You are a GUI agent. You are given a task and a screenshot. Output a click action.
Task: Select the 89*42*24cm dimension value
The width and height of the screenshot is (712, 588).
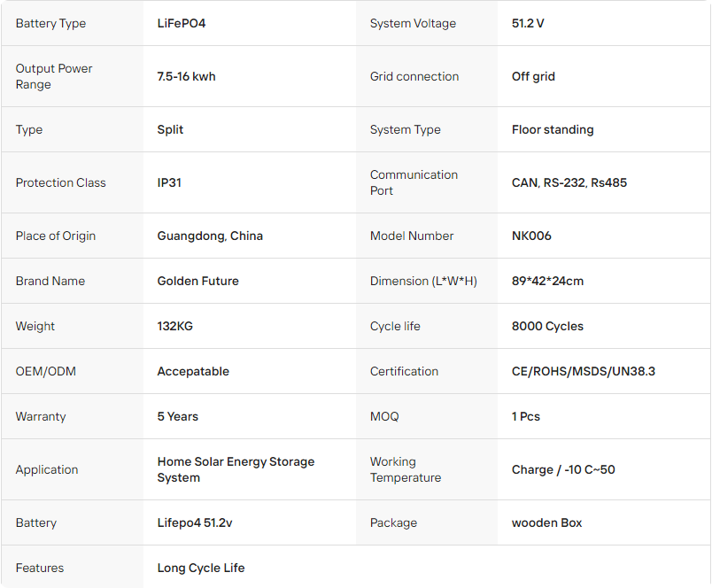[547, 281]
